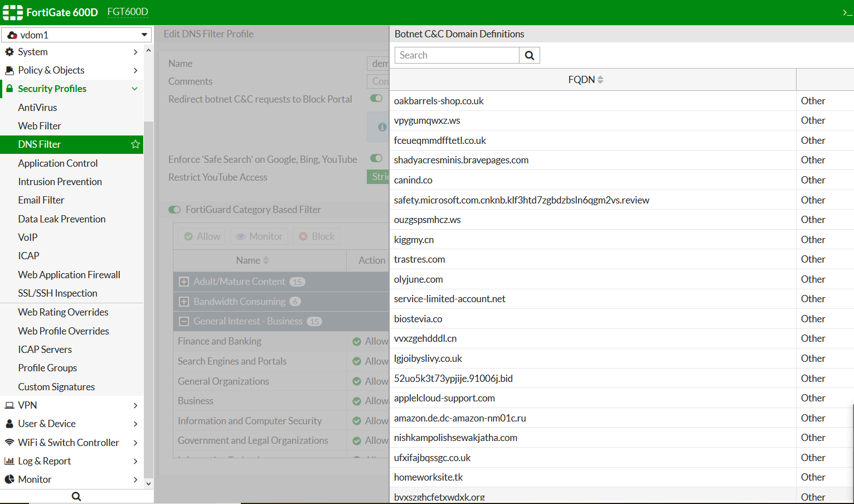Click the Security Profiles lock icon

tap(9, 89)
